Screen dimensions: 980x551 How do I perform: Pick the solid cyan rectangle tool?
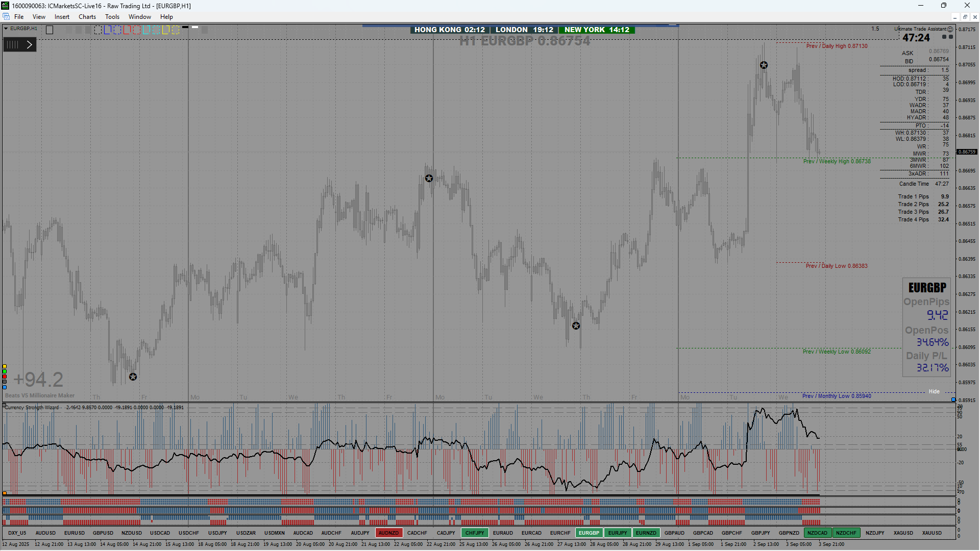[146, 30]
